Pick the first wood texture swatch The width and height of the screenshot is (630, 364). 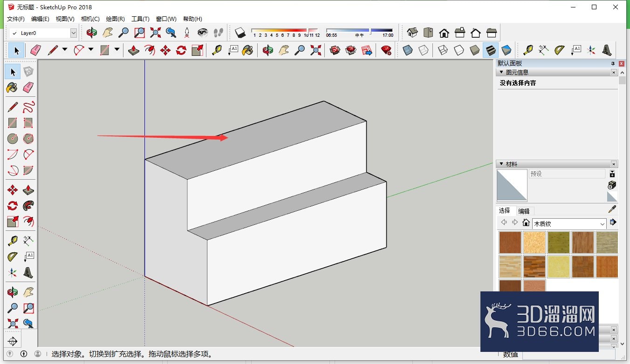(510, 242)
